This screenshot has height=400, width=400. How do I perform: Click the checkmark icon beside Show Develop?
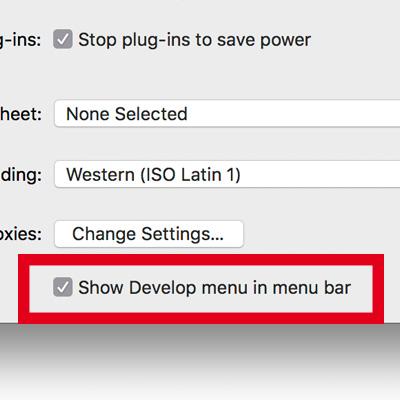coord(63,287)
